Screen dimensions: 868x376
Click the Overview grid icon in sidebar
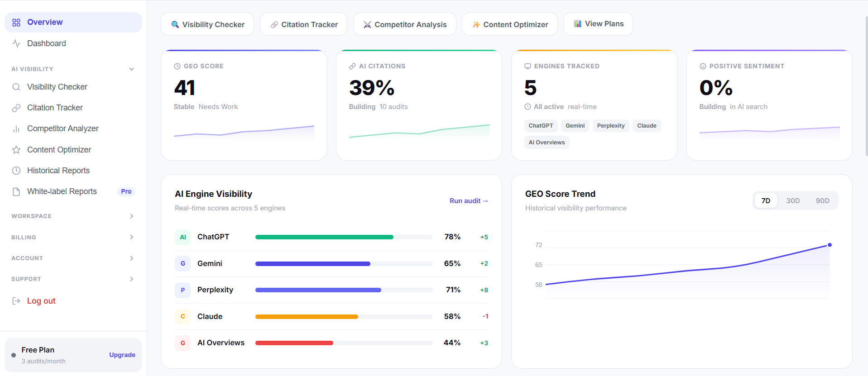pyautogui.click(x=16, y=23)
